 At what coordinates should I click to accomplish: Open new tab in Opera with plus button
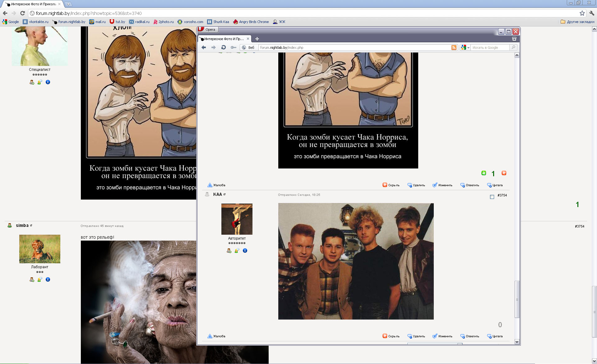pos(257,39)
